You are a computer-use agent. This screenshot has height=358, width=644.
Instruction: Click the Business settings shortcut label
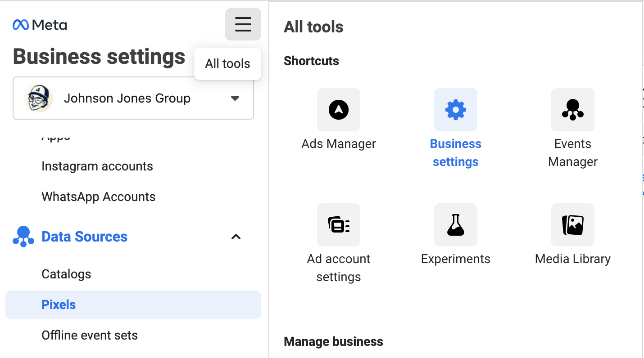[x=456, y=153]
